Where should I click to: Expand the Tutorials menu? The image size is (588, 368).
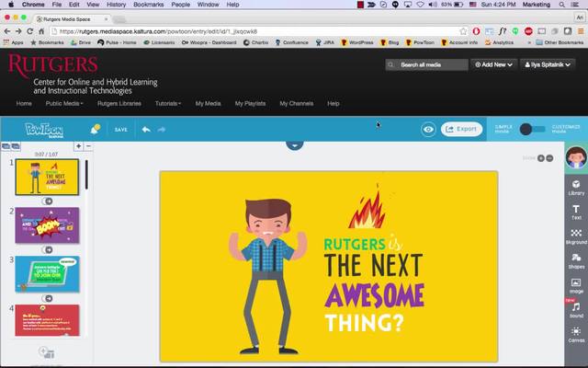[x=168, y=104]
